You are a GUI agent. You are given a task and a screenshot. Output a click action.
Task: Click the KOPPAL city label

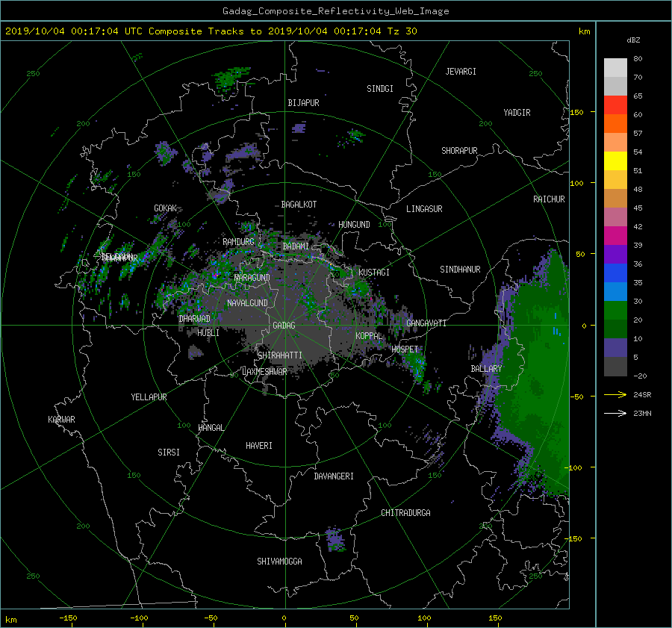[369, 335]
